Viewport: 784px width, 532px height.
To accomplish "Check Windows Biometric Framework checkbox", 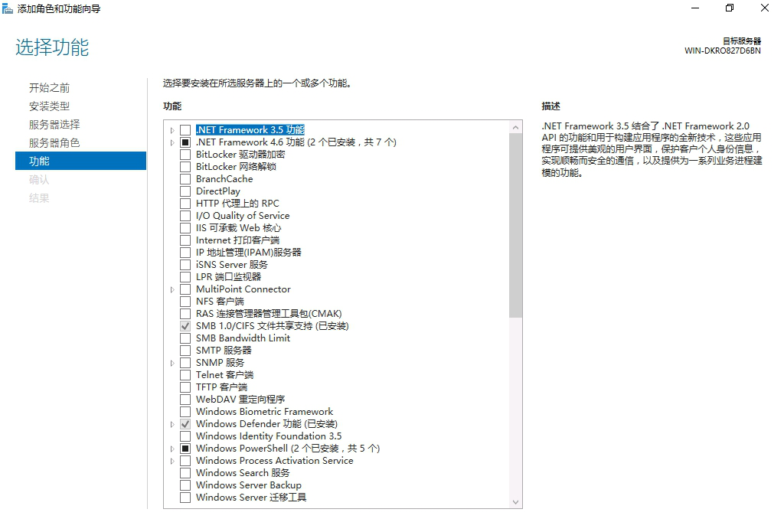I will [185, 412].
